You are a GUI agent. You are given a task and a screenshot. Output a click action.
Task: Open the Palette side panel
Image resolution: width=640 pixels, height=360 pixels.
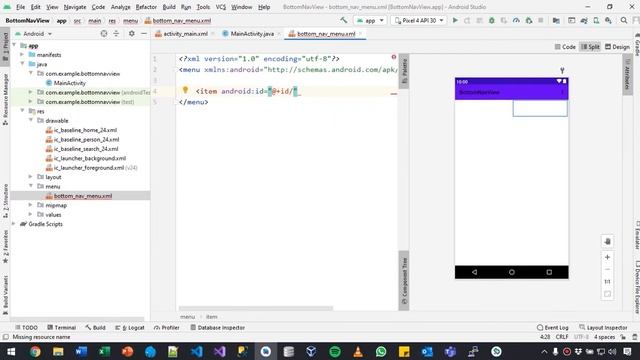pos(404,71)
